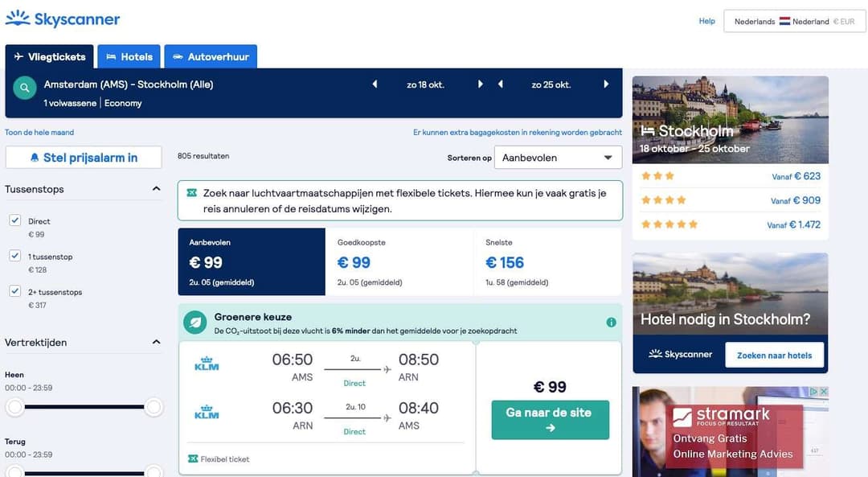Click the AdChoices icon on stramark ad
The image size is (868, 477).
[x=814, y=391]
